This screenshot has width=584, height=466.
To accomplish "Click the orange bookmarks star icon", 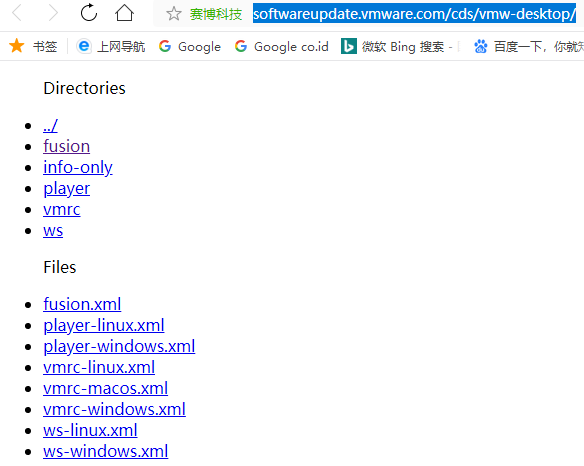I will [16, 46].
